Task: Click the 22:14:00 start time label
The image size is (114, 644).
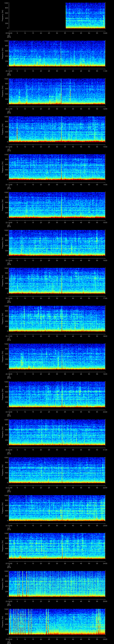Action: (9, 223)
